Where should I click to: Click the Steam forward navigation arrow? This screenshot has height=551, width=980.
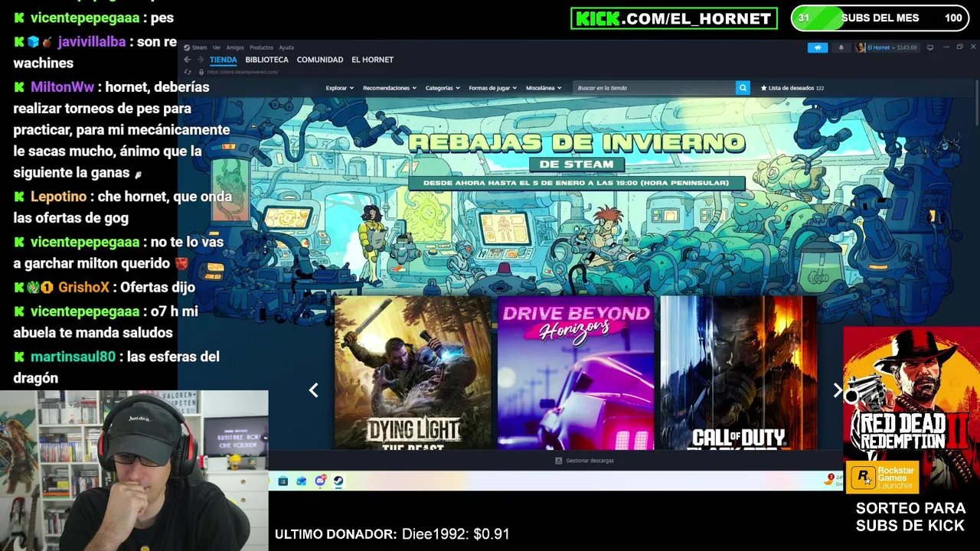point(201,60)
